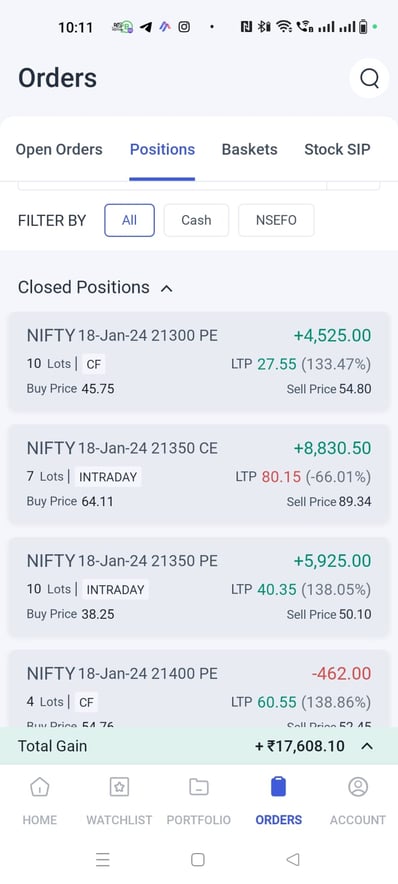Collapse the Closed Positions section chevron

[x=166, y=288]
